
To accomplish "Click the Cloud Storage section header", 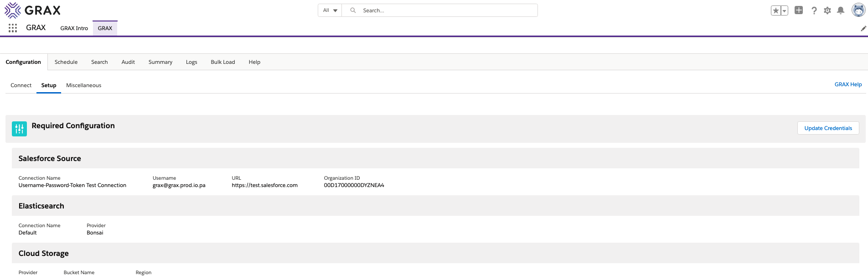I will pyautogui.click(x=435, y=253).
